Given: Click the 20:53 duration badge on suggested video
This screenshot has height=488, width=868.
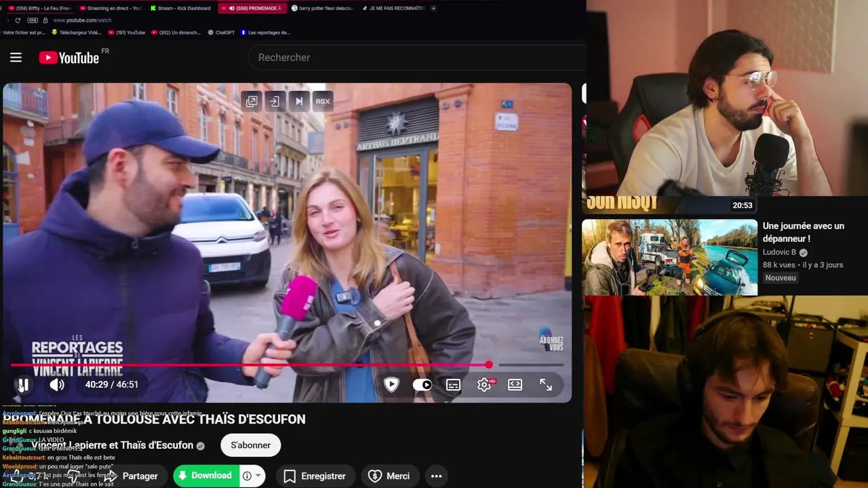Looking at the screenshot, I should click(742, 205).
